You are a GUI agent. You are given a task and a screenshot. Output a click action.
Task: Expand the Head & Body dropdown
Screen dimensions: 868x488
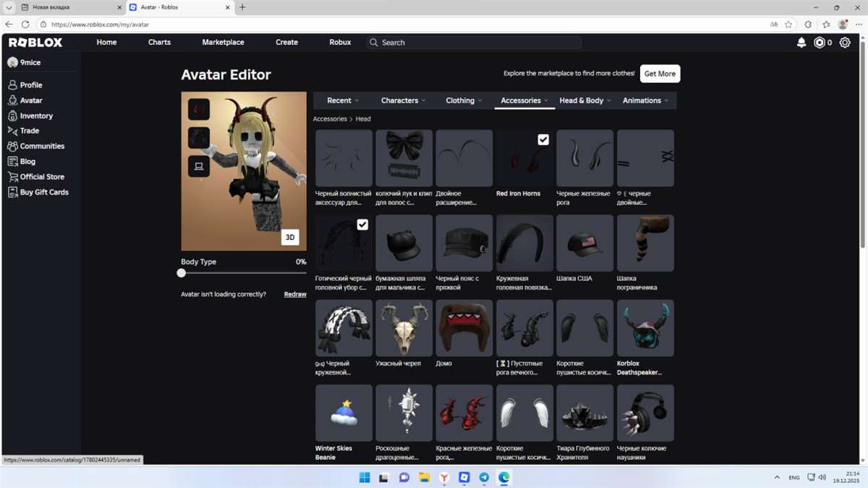pyautogui.click(x=584, y=100)
